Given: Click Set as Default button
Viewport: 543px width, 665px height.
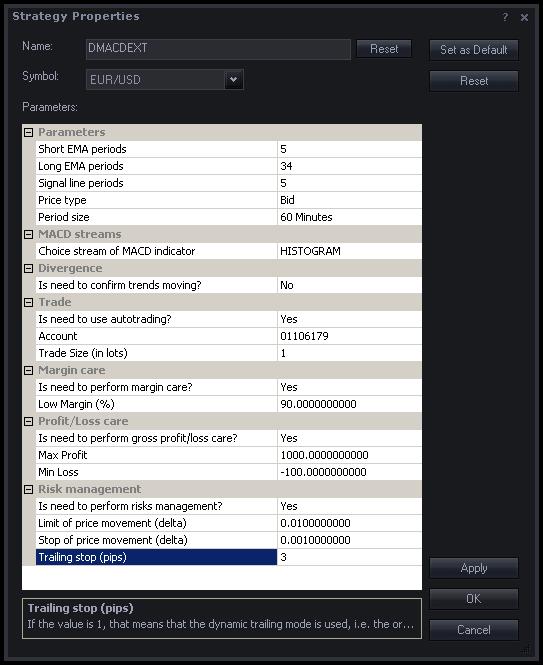Looking at the screenshot, I should [x=474, y=50].
